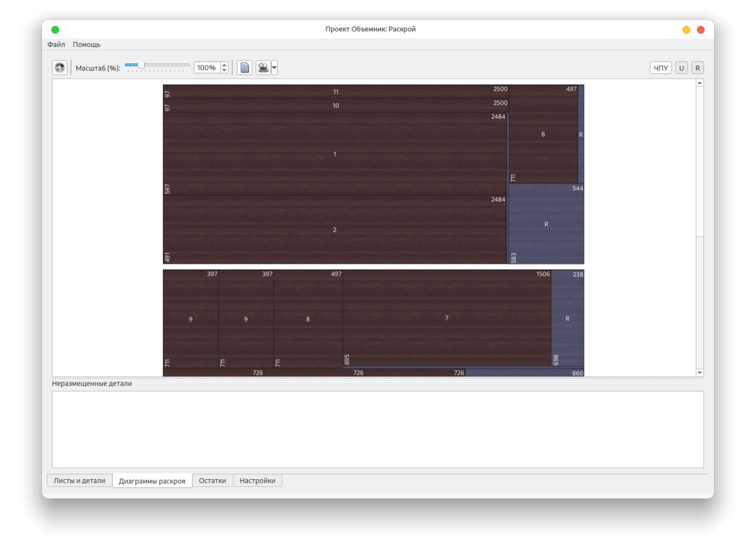Image resolution: width=756 pixels, height=546 pixels.
Task: Click the 491 height label of part 2
Action: pos(168,258)
